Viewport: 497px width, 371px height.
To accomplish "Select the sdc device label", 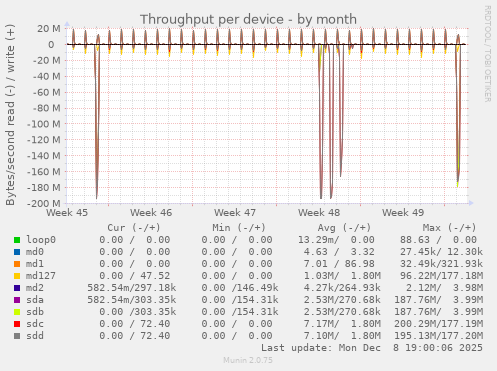I will click(35, 324).
